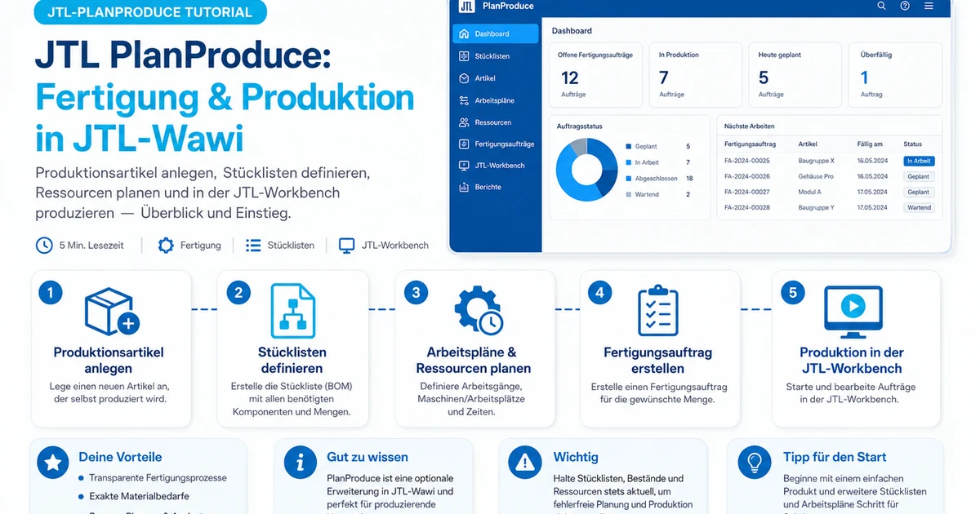Click the gear icon beside Fertigung tag
This screenshot has height=514, width=980.
[166, 246]
